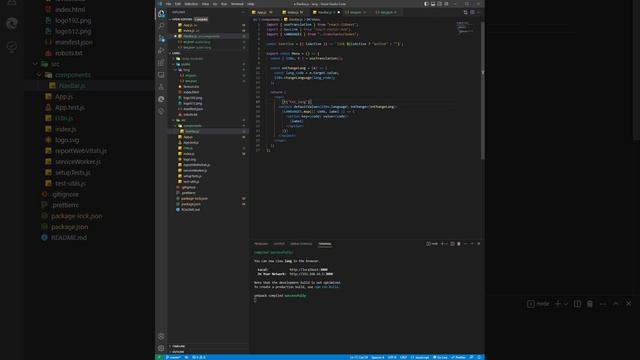This screenshot has height=360, width=640.
Task: Open the editor More Actions ellipsis
Action: 478,12
